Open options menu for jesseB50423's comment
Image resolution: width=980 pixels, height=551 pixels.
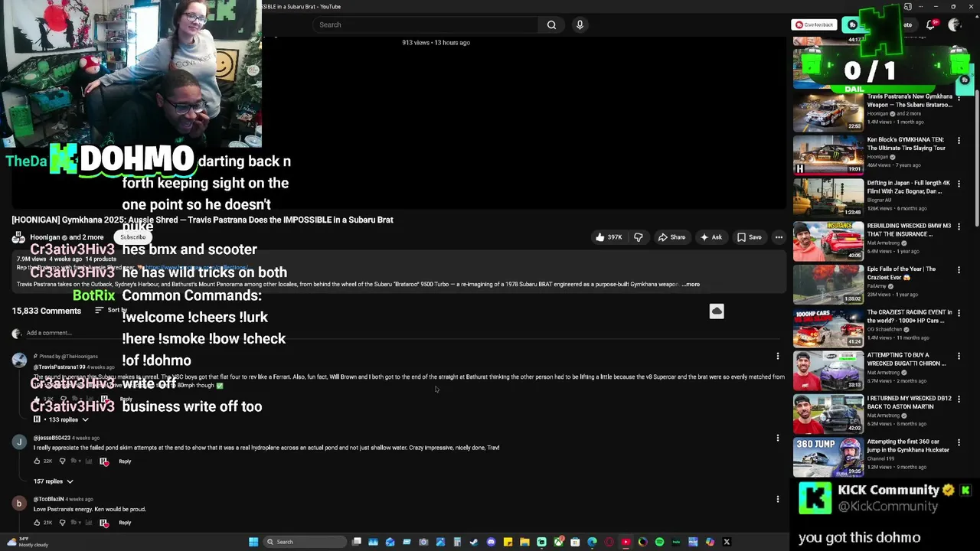click(x=778, y=438)
